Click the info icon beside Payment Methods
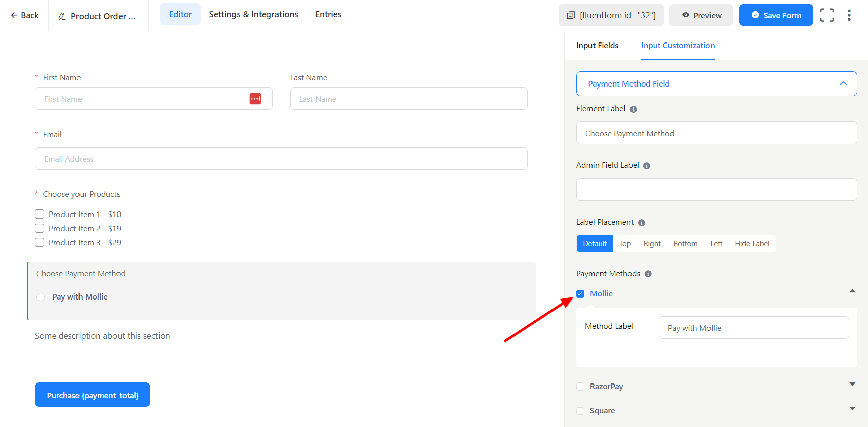 pos(648,274)
